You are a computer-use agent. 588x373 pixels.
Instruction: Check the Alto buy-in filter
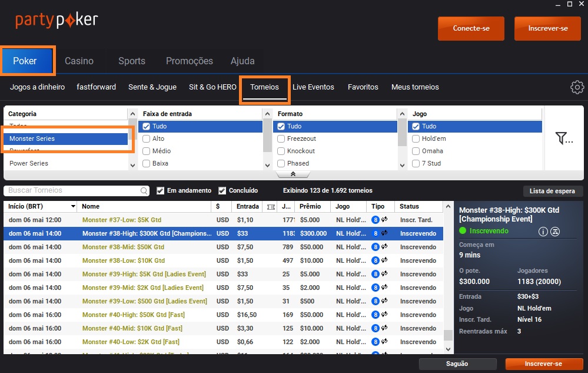click(146, 139)
